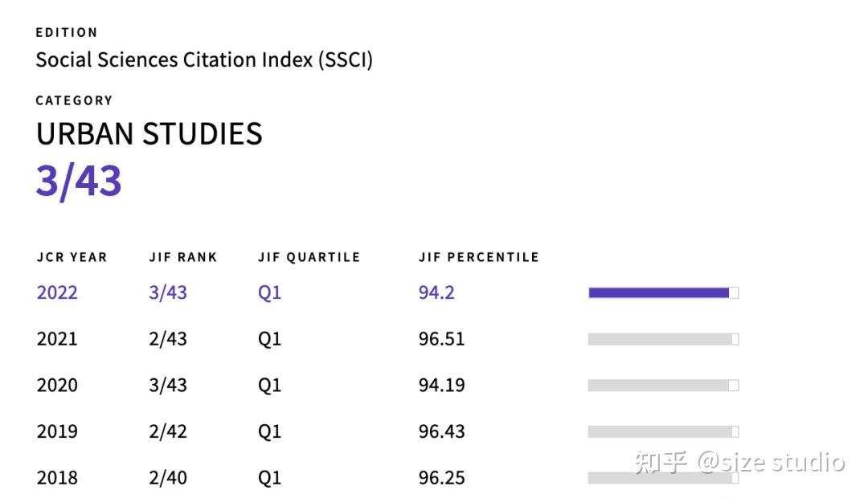This screenshot has height=498, width=868.
Task: Select the JIF PERCENTILE column header
Action: pos(478,258)
